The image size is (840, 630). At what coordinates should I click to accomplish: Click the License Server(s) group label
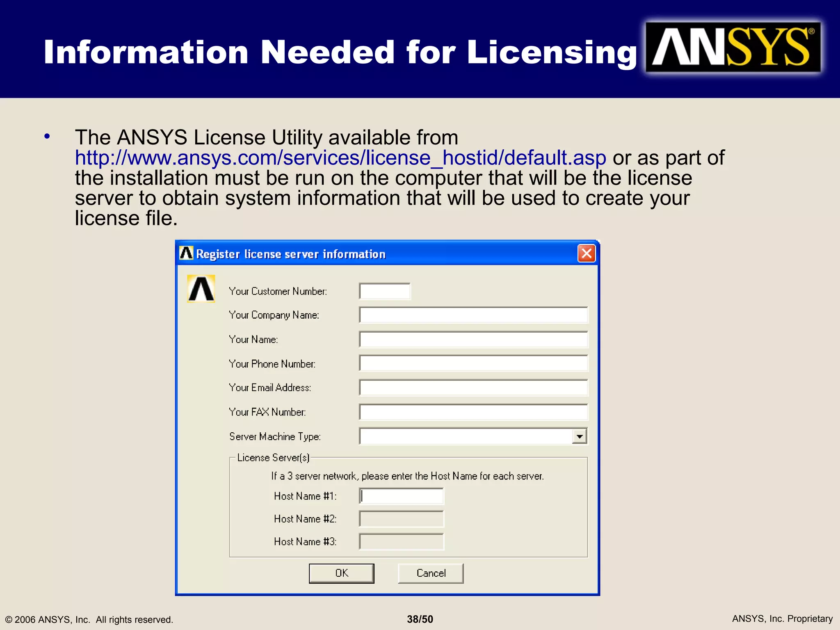[274, 458]
